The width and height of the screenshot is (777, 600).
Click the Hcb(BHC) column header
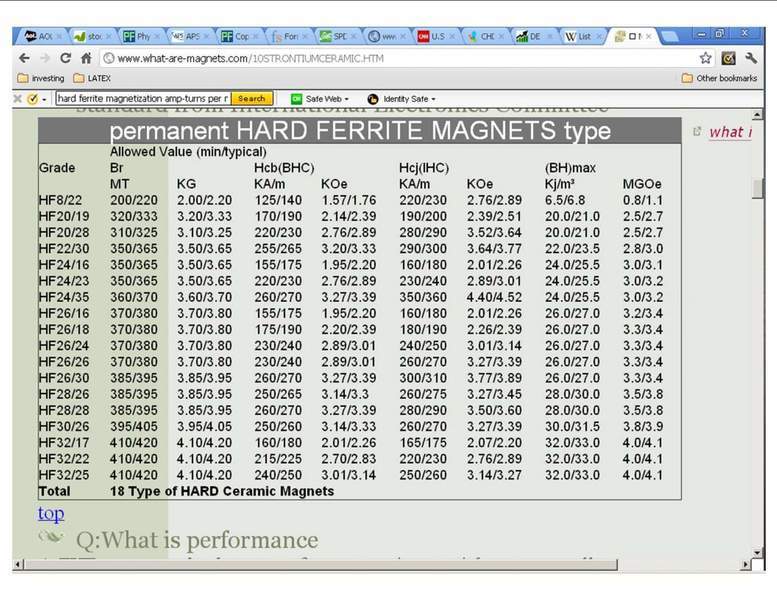(x=284, y=168)
